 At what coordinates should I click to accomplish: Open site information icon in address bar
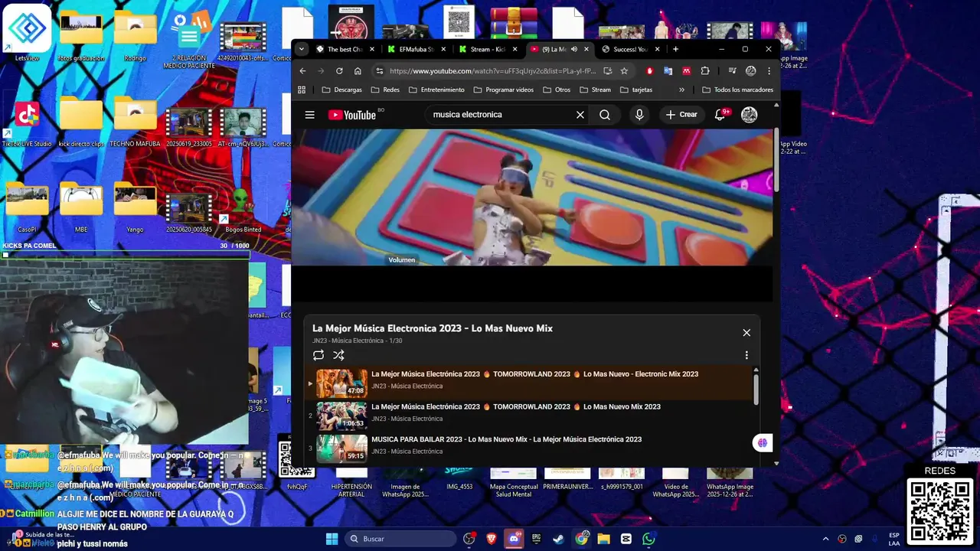[x=379, y=70]
